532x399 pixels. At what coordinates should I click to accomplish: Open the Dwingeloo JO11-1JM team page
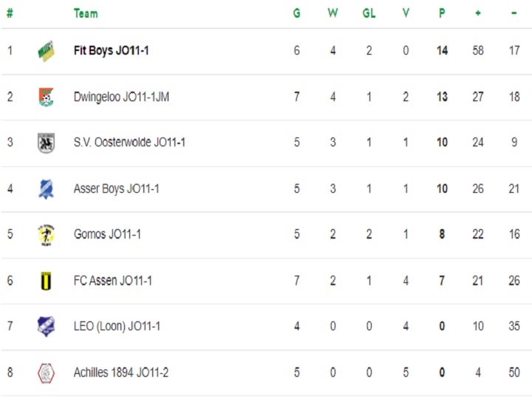coord(121,97)
